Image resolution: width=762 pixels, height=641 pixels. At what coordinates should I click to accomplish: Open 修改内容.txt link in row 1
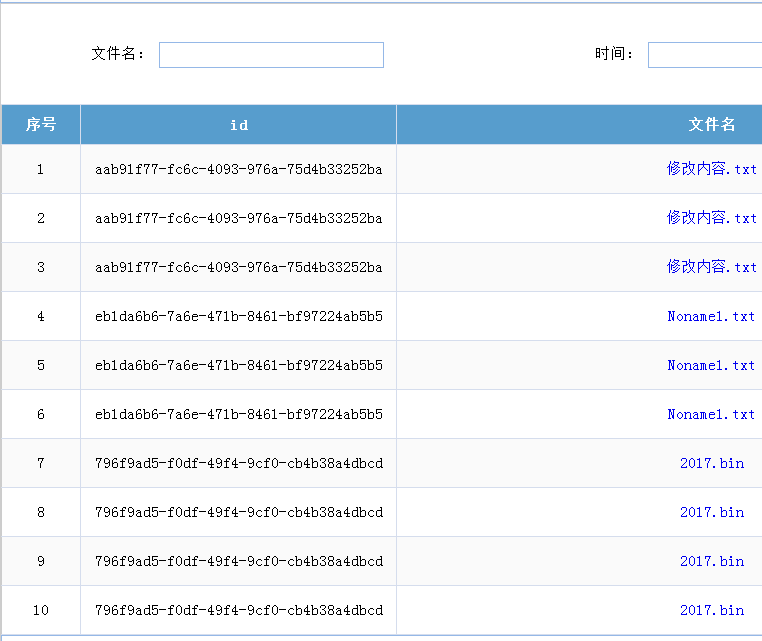tap(711, 169)
